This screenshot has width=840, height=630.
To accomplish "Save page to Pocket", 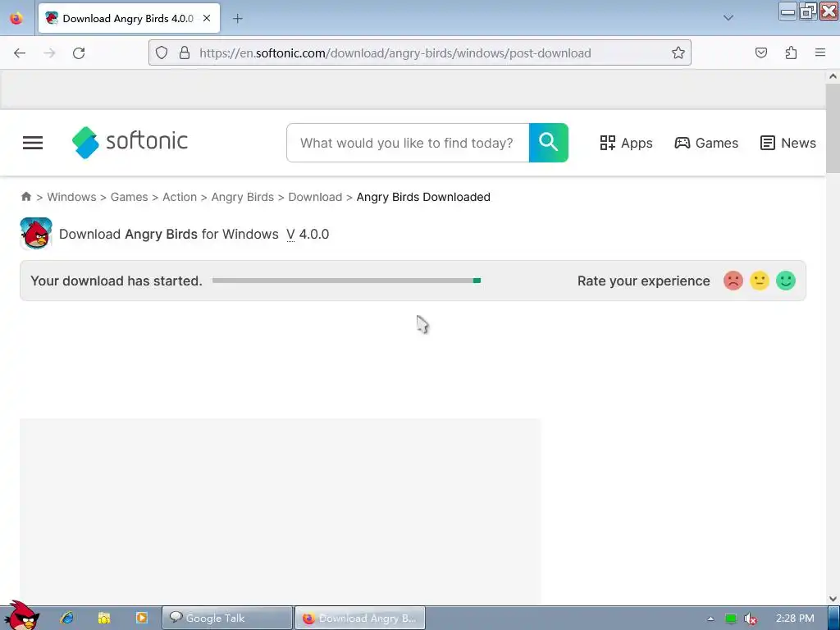I will point(761,53).
